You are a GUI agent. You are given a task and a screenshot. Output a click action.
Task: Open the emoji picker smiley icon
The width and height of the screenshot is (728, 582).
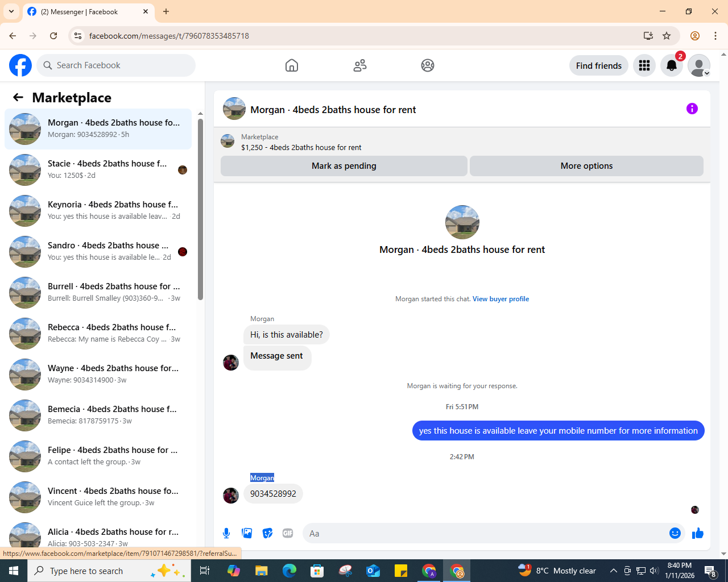pyautogui.click(x=675, y=533)
